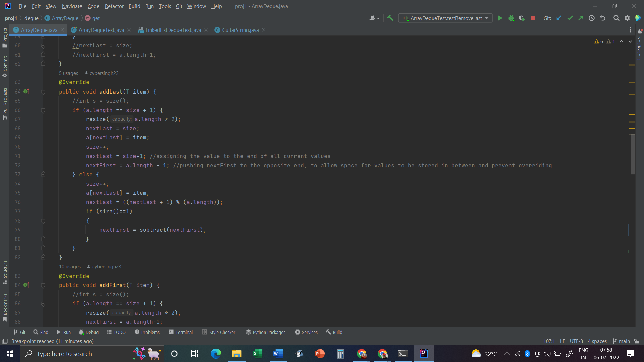The height and width of the screenshot is (362, 644).
Task: Open the Refactor menu
Action: pyautogui.click(x=114, y=6)
